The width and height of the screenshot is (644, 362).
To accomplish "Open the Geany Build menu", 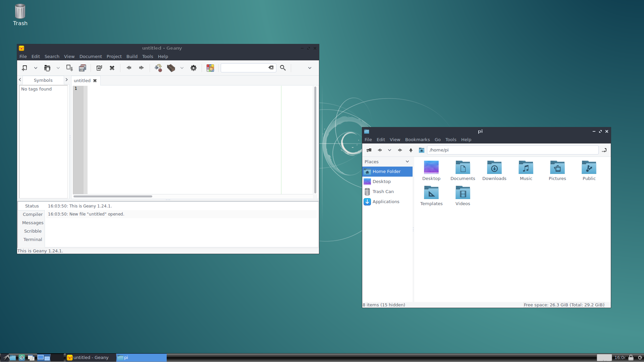I will pos(132,56).
